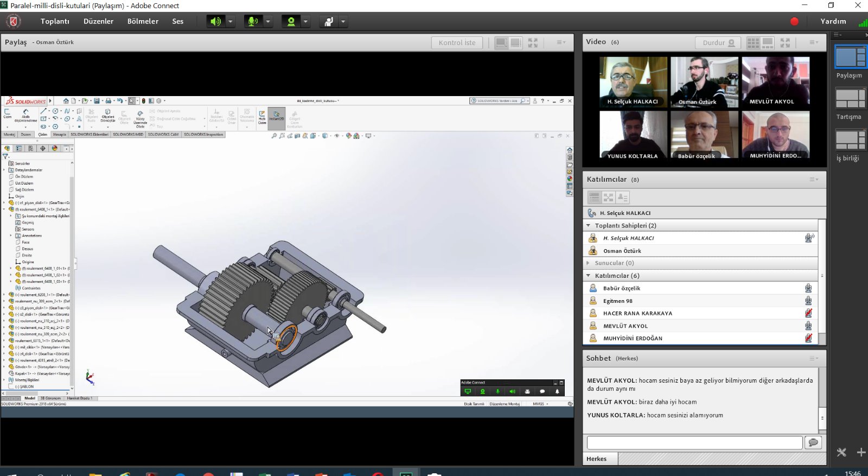Make the Share pod full screen
Viewport: 868px width, 476px height.
(x=533, y=42)
